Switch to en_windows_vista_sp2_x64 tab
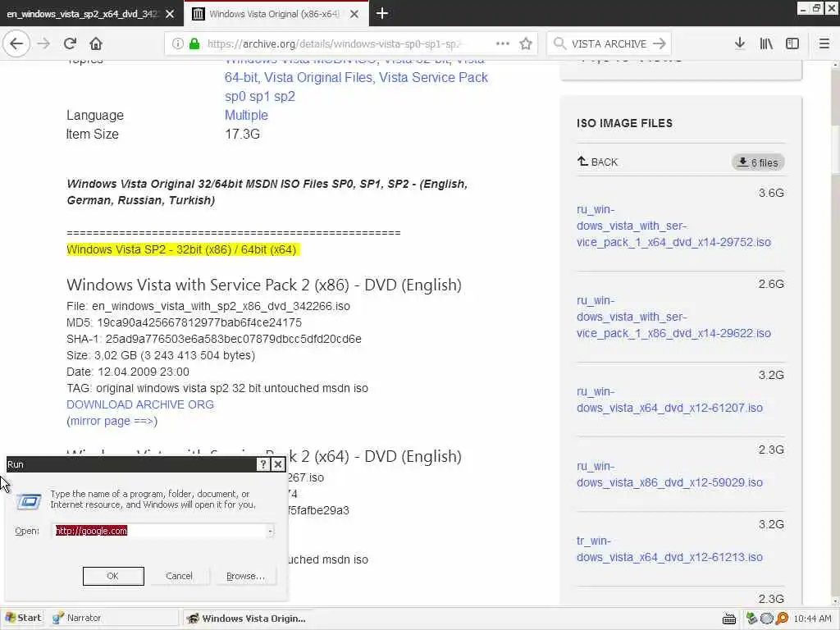840x630 pixels. 83,14
